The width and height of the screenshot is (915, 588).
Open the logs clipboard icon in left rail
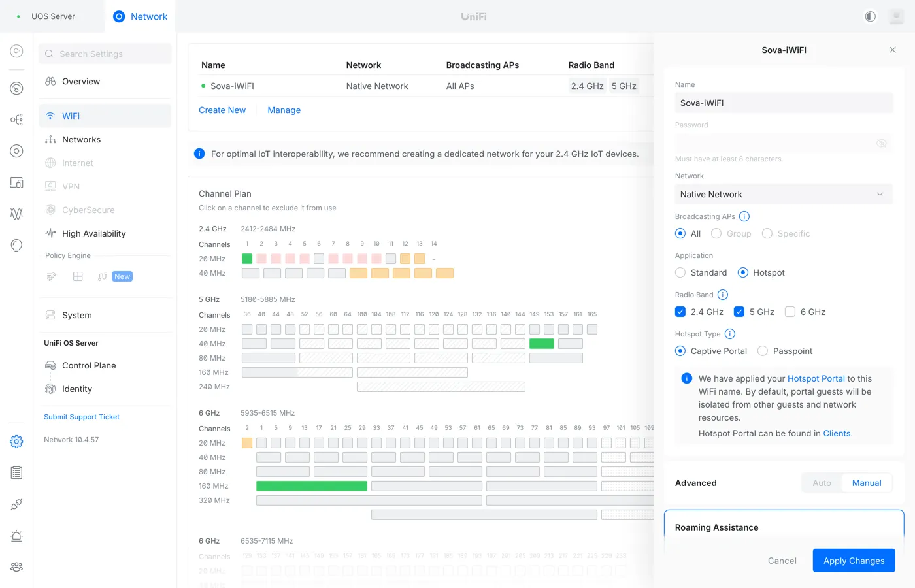(17, 472)
